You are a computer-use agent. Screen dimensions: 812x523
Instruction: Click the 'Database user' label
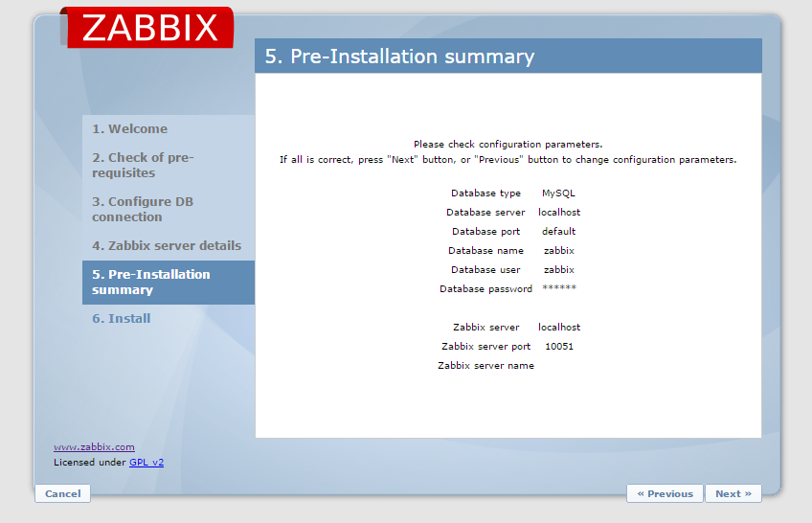click(485, 270)
